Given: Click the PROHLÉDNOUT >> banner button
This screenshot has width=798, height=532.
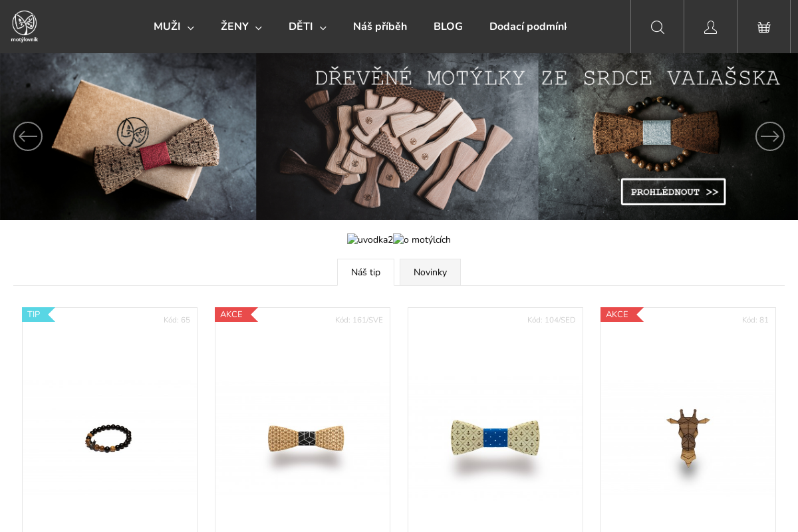Looking at the screenshot, I should click(674, 192).
